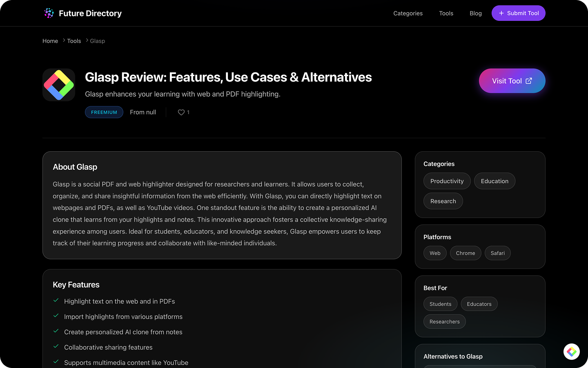Click the Glasp app logo thumbnail

pyautogui.click(x=59, y=85)
